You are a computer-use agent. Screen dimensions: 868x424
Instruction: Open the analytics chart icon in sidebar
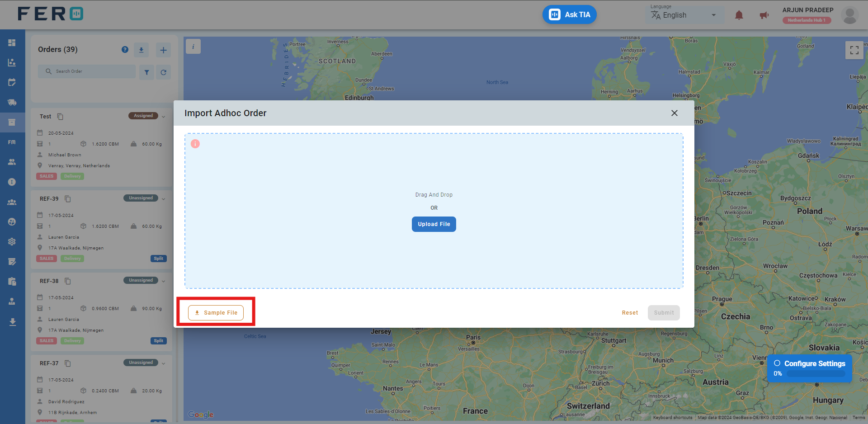(x=12, y=62)
